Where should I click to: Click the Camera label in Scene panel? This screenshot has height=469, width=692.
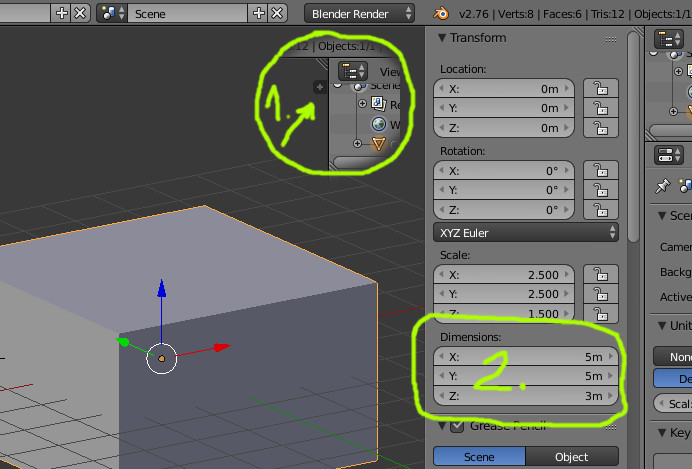click(x=676, y=247)
